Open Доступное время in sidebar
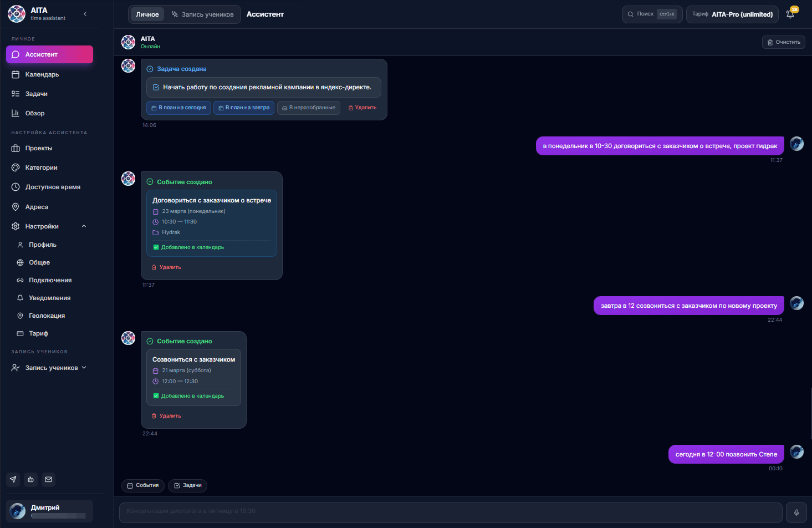 [x=53, y=187]
